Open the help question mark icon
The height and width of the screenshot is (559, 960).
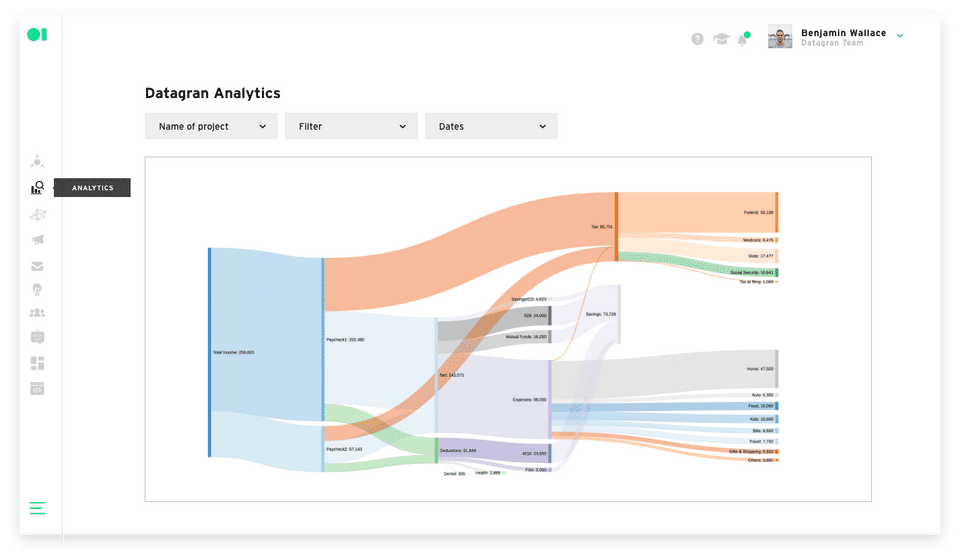[x=697, y=39]
